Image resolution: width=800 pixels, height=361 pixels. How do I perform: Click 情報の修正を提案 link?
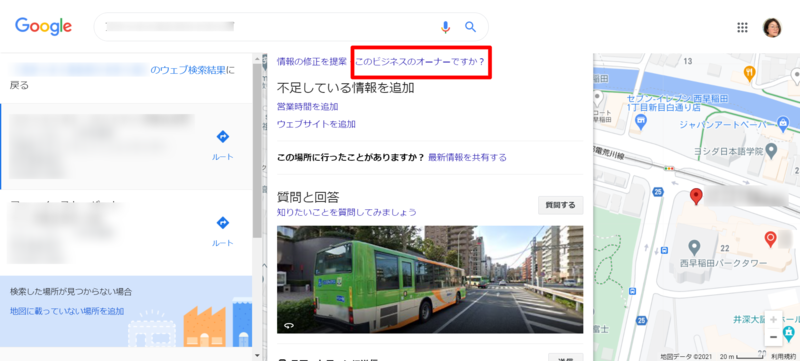312,62
